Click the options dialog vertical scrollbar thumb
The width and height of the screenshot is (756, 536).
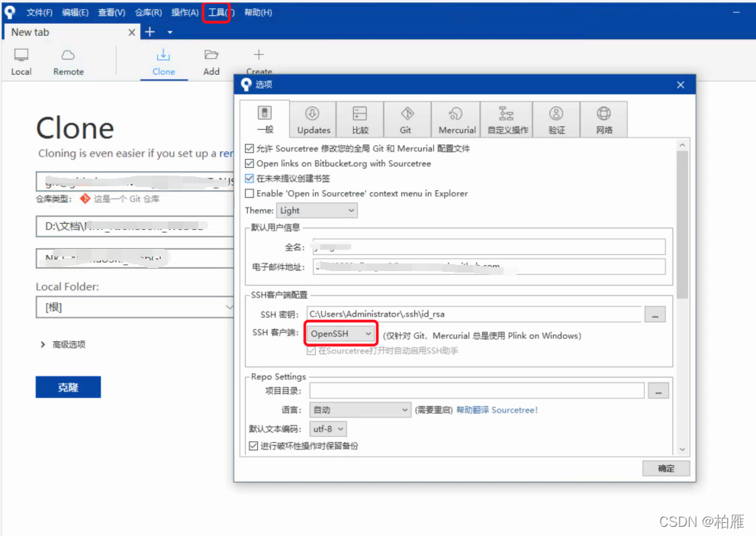click(x=682, y=224)
